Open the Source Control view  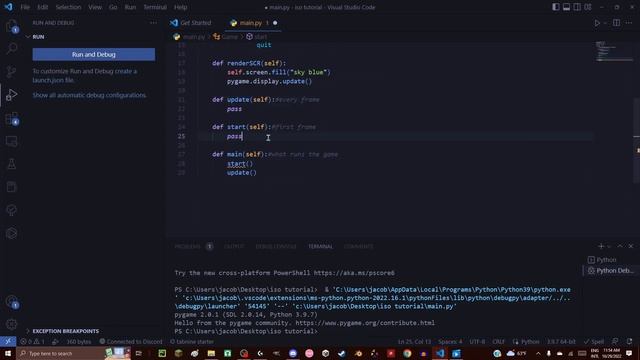click(11, 71)
